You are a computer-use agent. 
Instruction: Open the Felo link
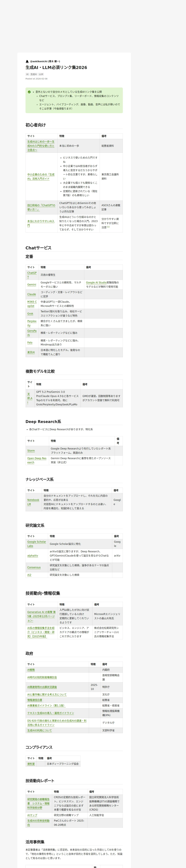[x=30, y=343]
